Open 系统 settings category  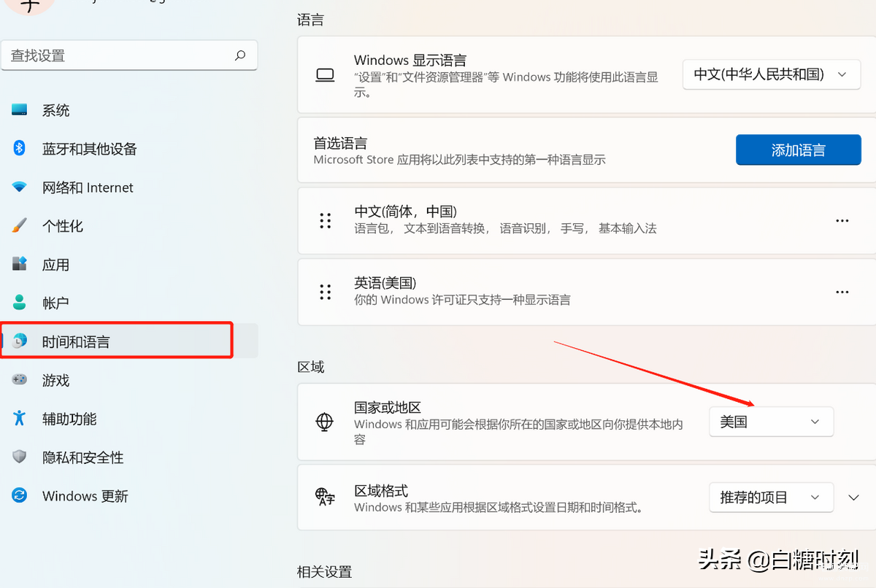coord(128,110)
